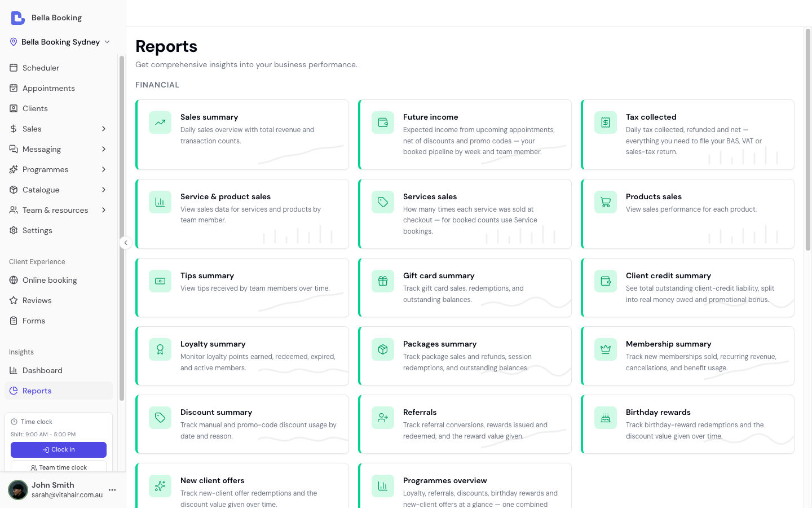
Task: Click the Client credit summary wallet icon
Action: point(606,281)
